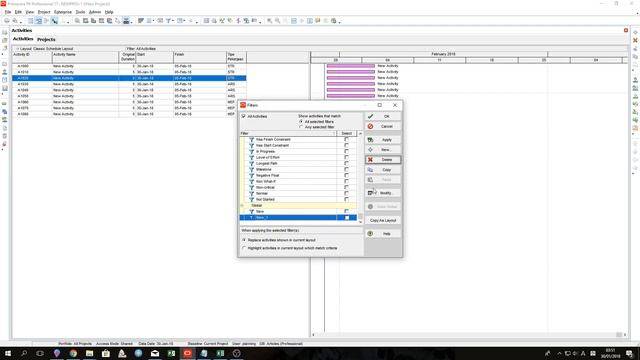
Task: Open dropdown arrow beside Filters toolbar icon
Action: (173, 21)
